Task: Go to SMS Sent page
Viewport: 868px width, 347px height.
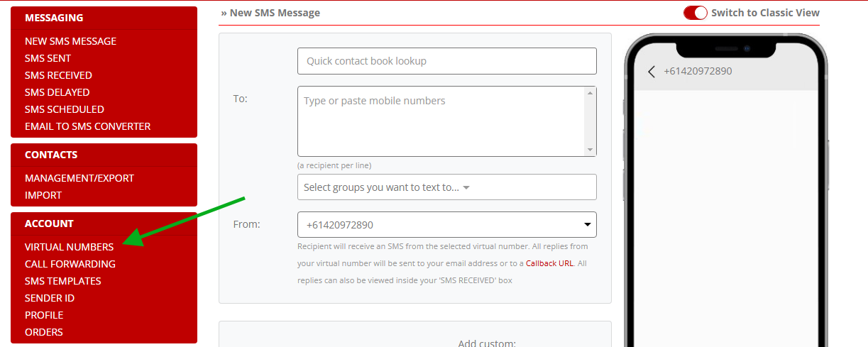Action: pyautogui.click(x=48, y=58)
